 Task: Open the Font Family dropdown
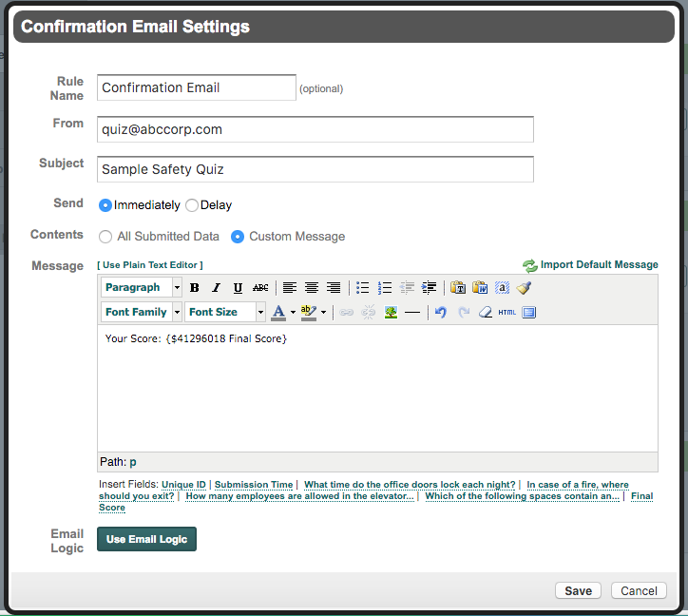tap(142, 312)
